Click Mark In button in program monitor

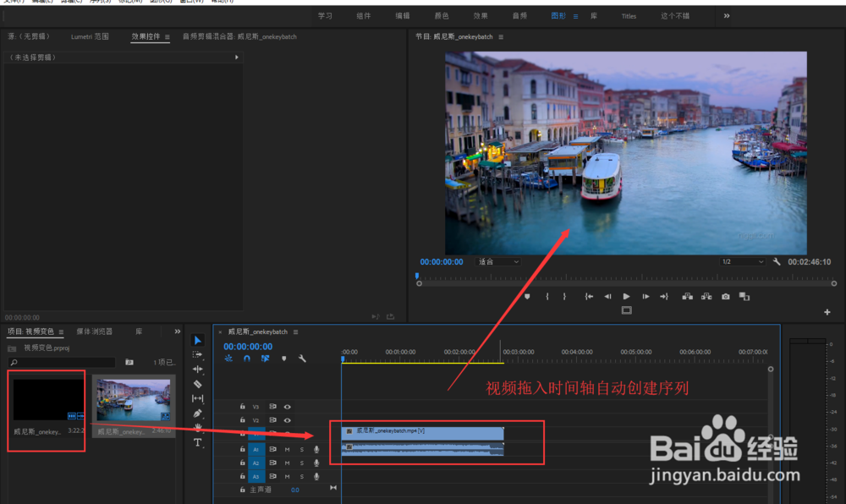(x=547, y=297)
